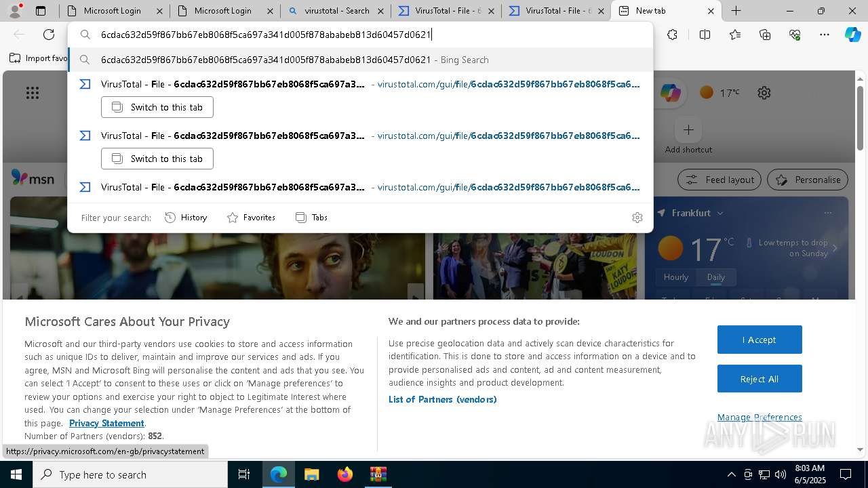Click the Add shortcut plus tile
Screen dimensions: 868x488
coord(688,129)
